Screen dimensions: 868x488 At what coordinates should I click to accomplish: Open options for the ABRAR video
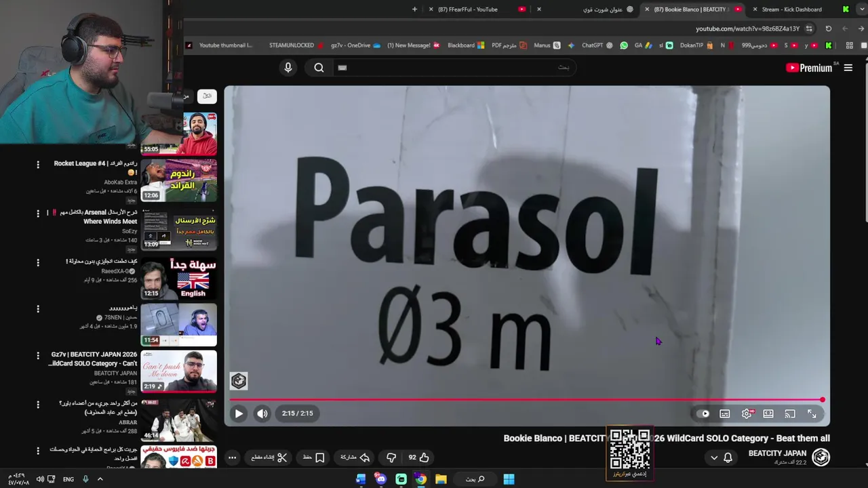[38, 405]
